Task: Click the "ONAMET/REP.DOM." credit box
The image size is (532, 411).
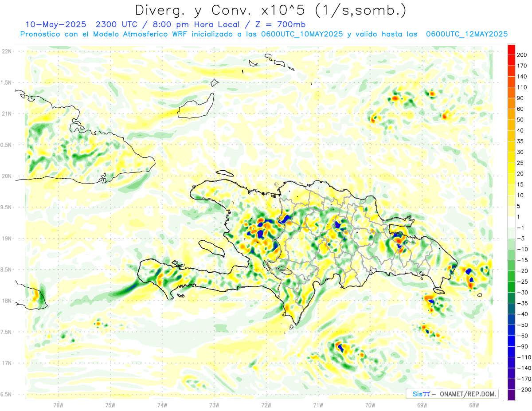Action: point(452,394)
